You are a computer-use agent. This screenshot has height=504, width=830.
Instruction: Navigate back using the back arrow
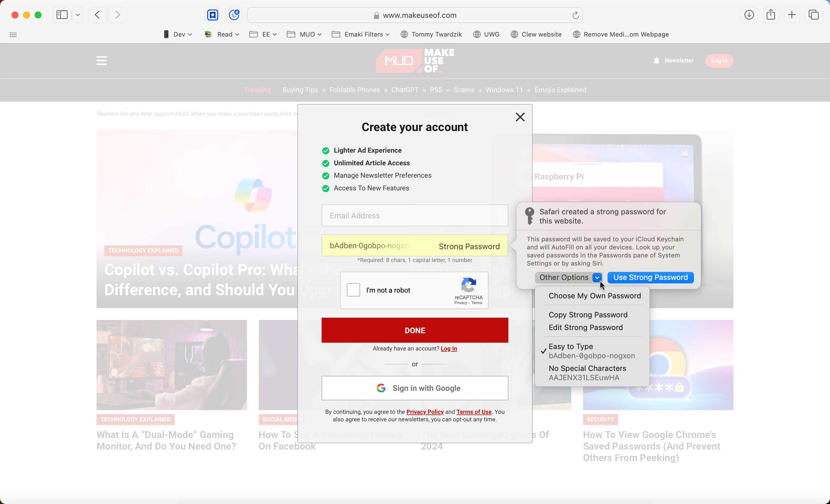click(97, 15)
